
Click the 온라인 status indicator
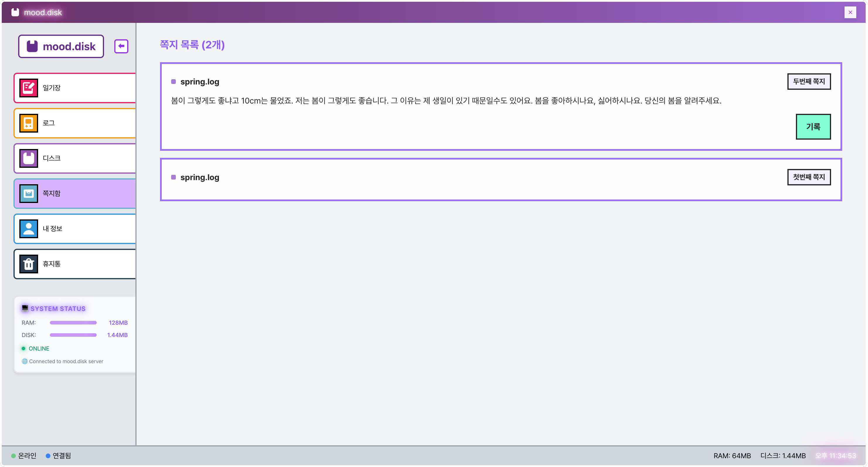point(24,456)
